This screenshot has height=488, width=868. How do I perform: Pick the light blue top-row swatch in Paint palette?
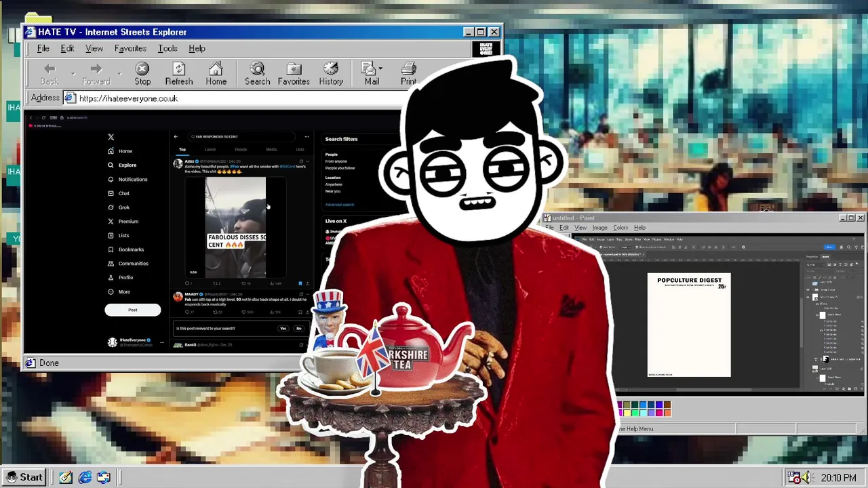(643, 405)
